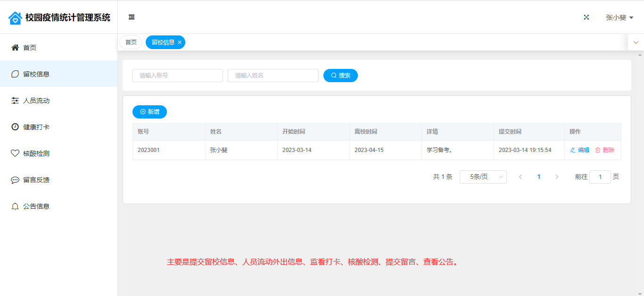The width and height of the screenshot is (644, 296).
Task: Open 首页 in the sidebar menu
Action: tap(30, 48)
